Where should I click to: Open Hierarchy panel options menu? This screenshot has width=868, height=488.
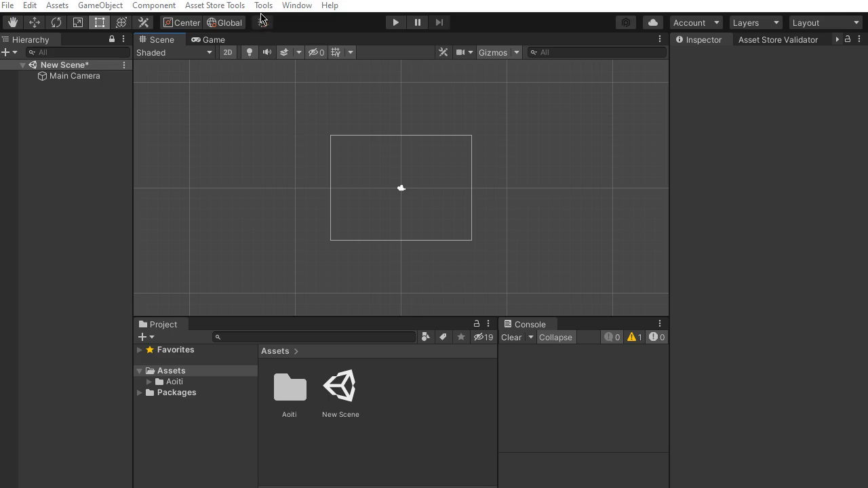(123, 39)
